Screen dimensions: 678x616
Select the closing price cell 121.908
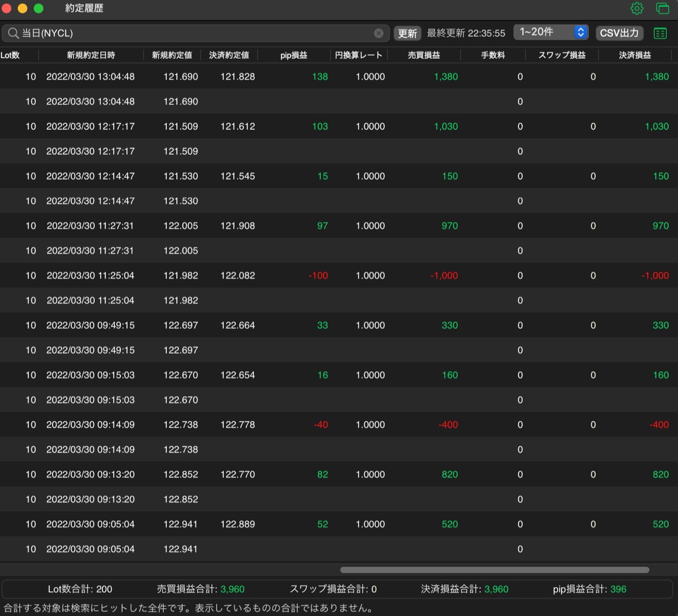tap(238, 225)
